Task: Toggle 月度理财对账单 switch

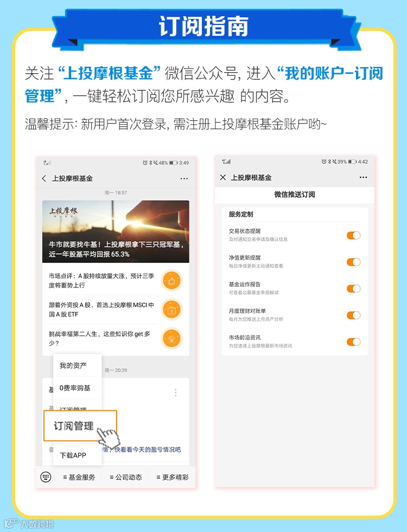Action: 353,315
